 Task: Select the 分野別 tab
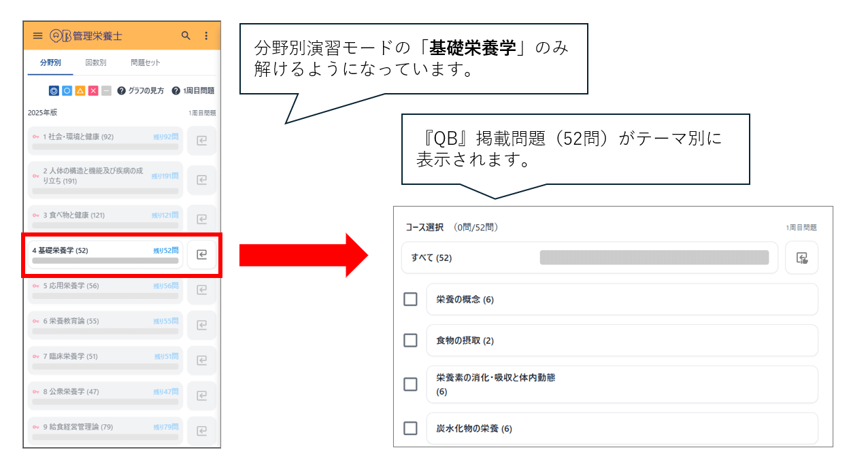pyautogui.click(x=50, y=63)
